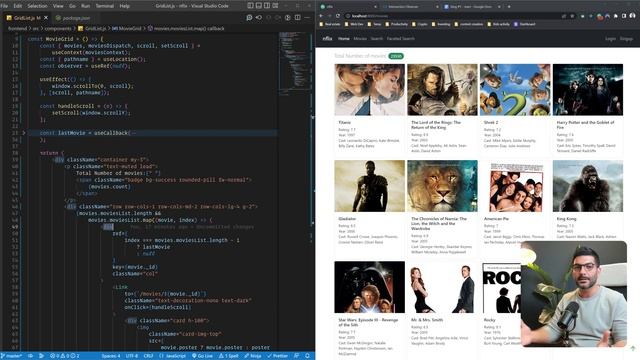
Task: Close the GridList.js editor tab
Action: tap(46, 18)
